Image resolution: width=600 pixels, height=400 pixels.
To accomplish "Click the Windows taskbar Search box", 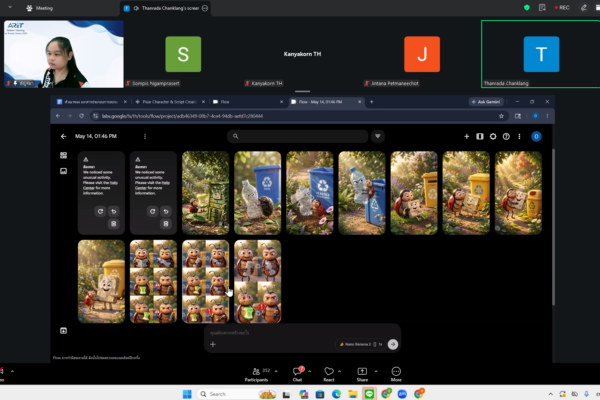I will click(237, 394).
